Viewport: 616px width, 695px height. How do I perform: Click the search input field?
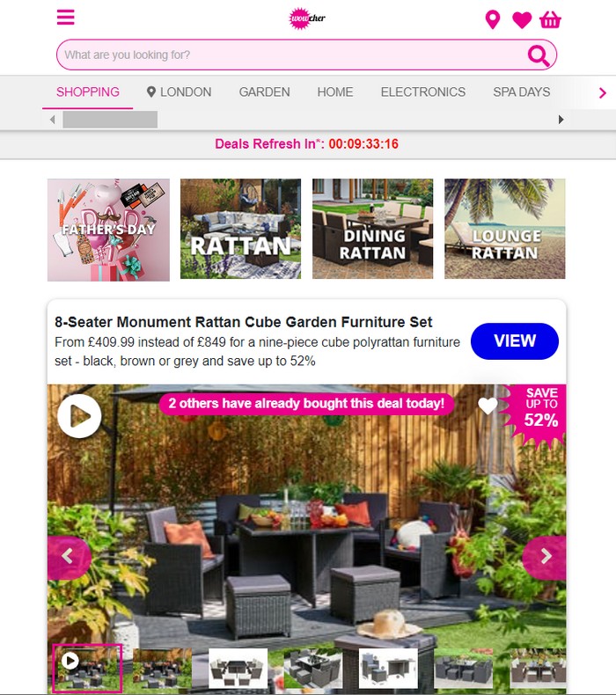(293, 55)
